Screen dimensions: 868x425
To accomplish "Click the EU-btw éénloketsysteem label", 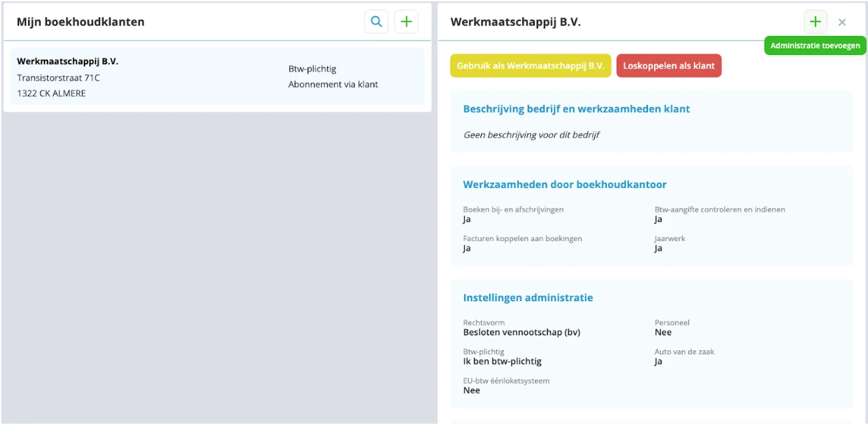I will [507, 380].
